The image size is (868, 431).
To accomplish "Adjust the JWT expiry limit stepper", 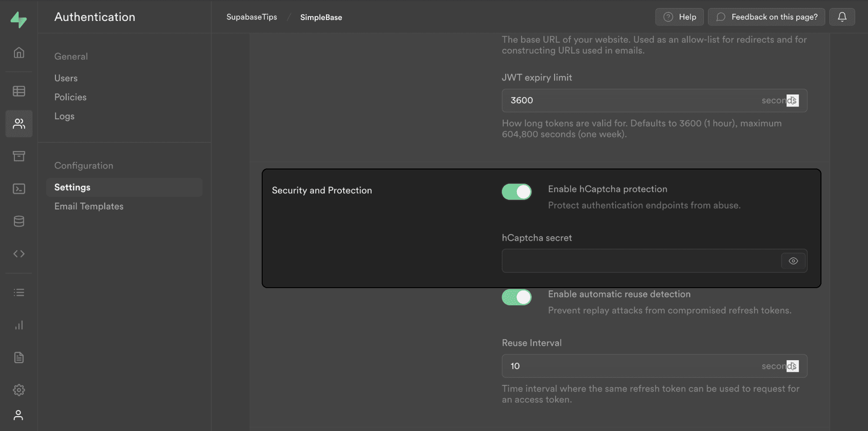I will coord(793,101).
